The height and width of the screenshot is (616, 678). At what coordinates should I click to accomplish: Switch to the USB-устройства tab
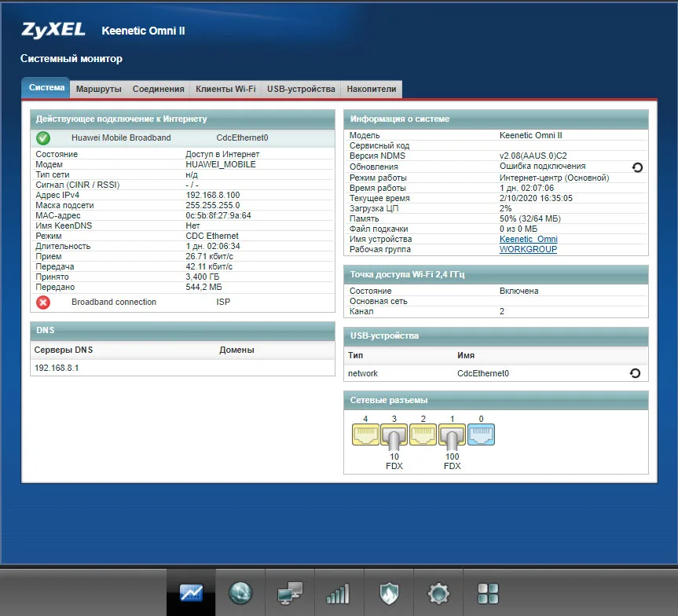tap(301, 89)
